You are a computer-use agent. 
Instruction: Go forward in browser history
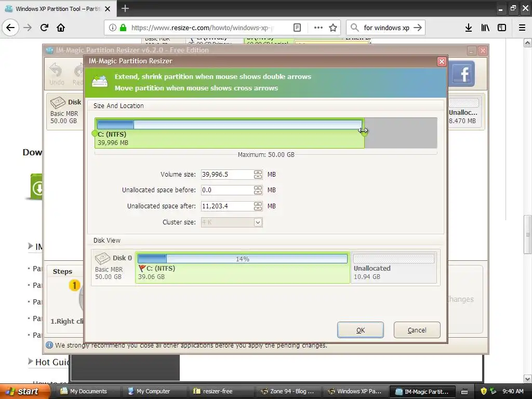28,28
